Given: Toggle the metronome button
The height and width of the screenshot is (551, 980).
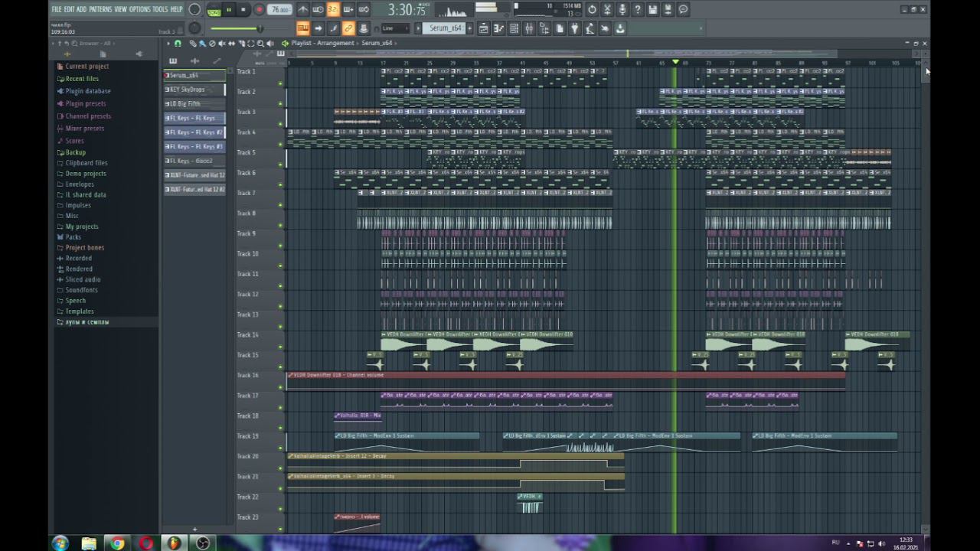Looking at the screenshot, I should [x=303, y=9].
